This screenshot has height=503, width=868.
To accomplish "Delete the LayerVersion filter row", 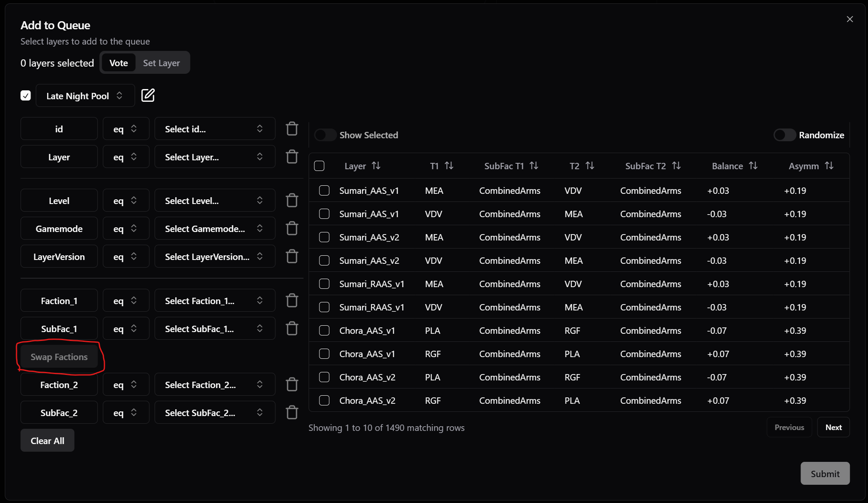I will pos(292,256).
